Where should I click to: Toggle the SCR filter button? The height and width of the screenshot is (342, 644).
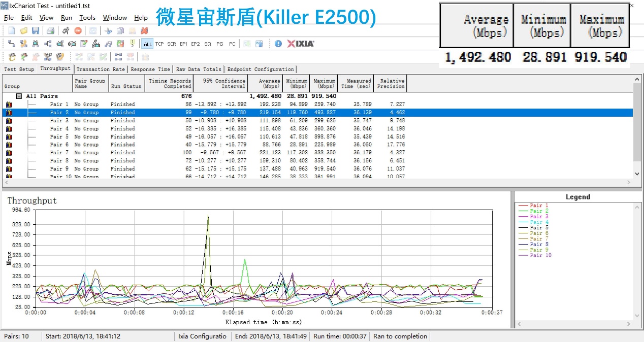point(172,44)
